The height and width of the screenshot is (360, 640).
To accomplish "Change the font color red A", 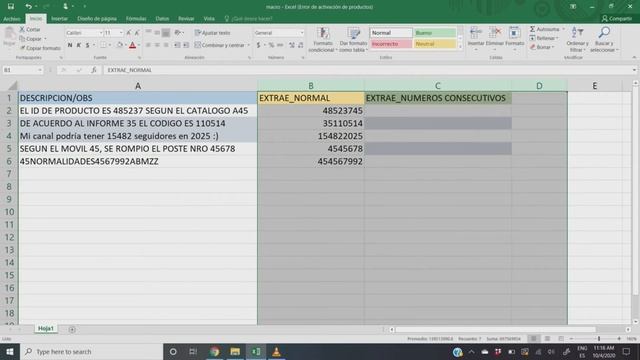I will 132,45.
